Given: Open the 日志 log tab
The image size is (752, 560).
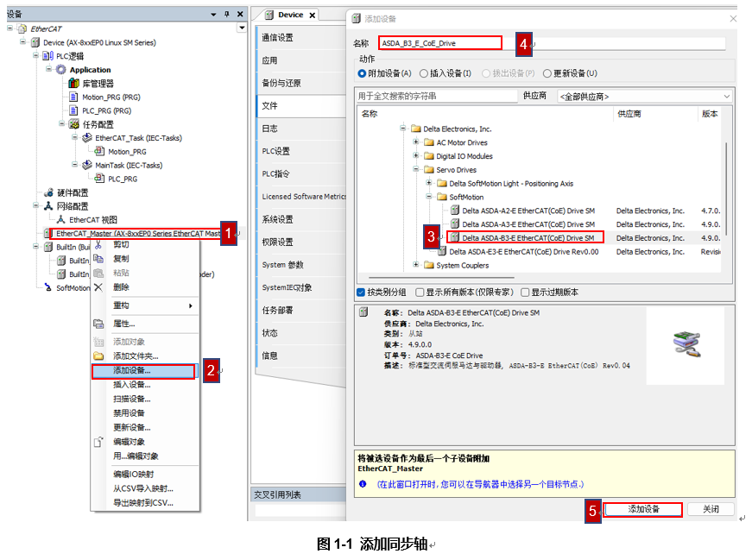Looking at the screenshot, I should 300,129.
